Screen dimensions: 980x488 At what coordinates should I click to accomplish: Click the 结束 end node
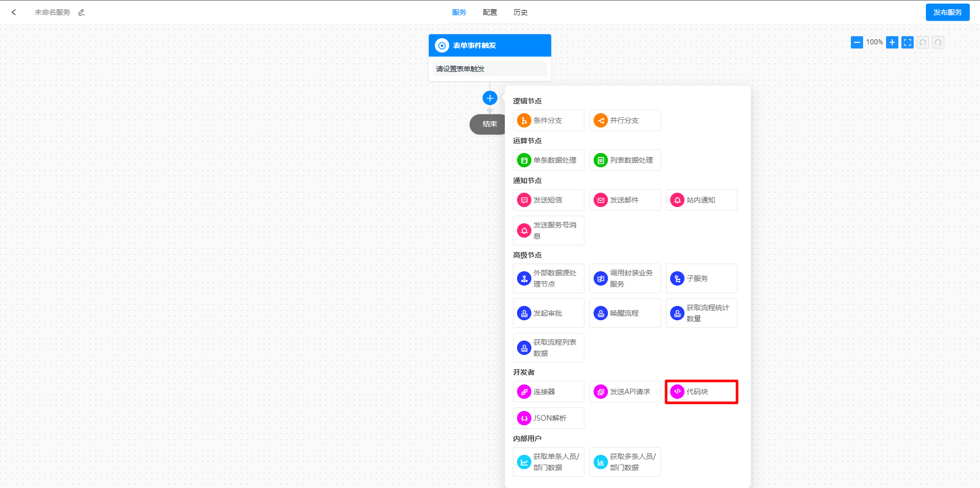pos(488,124)
